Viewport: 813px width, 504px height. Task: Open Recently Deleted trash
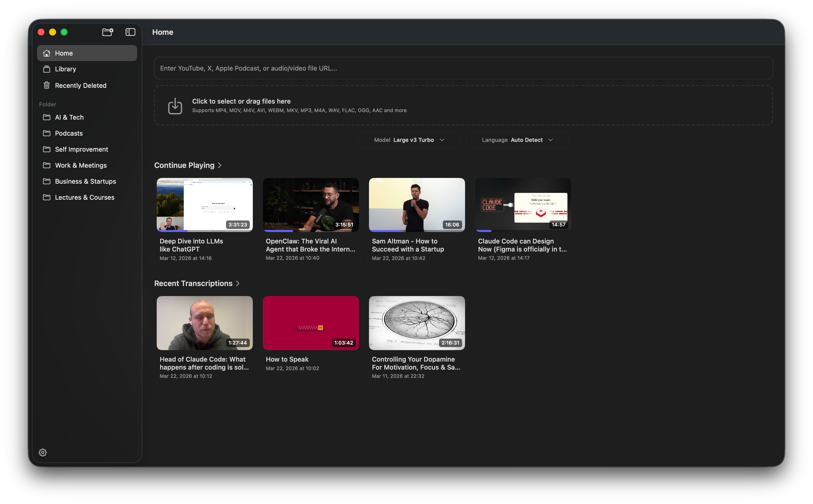tap(80, 85)
